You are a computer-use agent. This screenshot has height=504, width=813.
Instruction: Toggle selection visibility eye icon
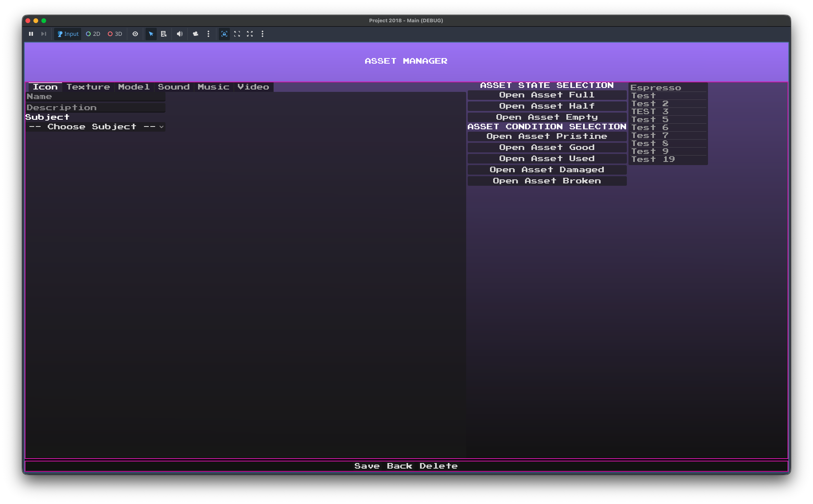pyautogui.click(x=135, y=34)
